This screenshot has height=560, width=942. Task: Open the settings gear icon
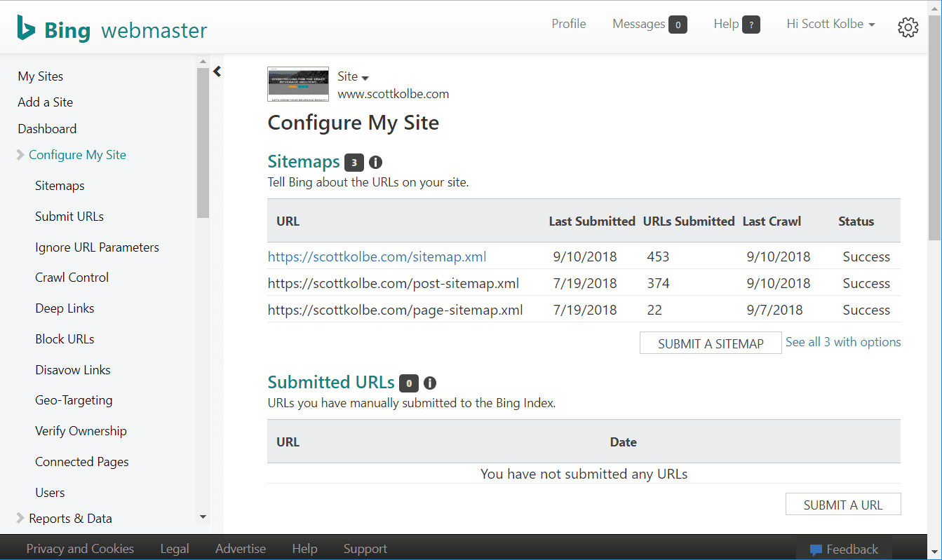coord(908,27)
